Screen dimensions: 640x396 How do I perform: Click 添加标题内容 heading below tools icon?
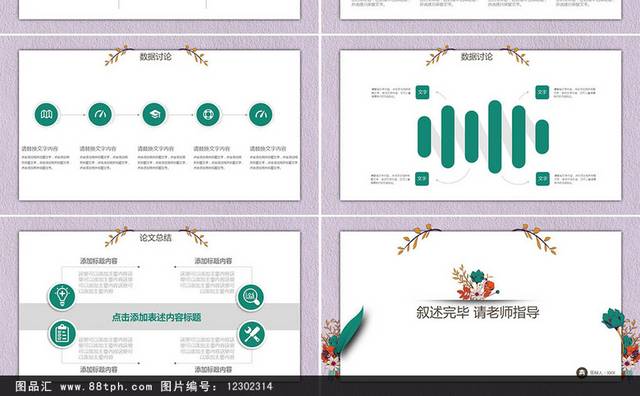pos(213,369)
